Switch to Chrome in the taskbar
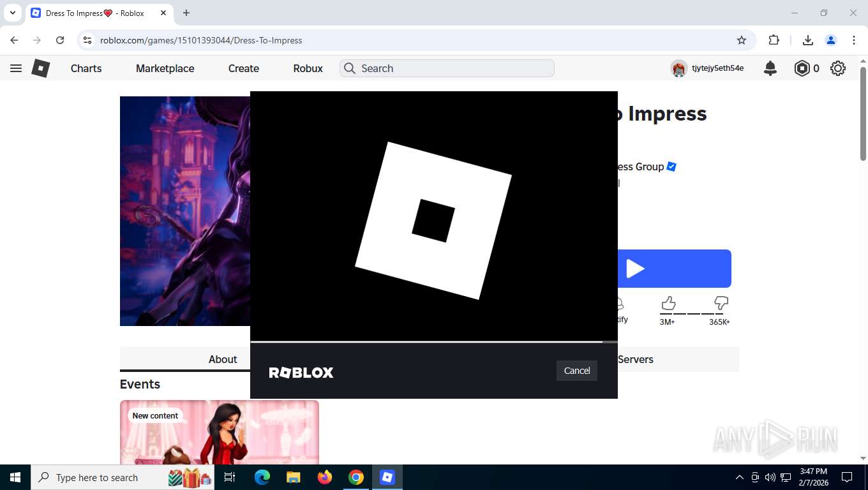This screenshot has height=490, width=868. tap(356, 477)
